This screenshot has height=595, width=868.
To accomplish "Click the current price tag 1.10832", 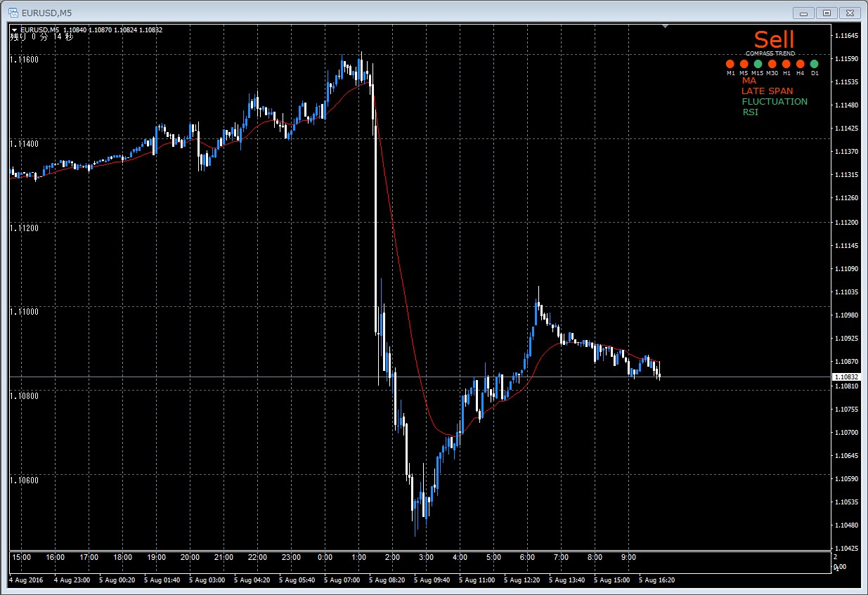I will (x=845, y=377).
